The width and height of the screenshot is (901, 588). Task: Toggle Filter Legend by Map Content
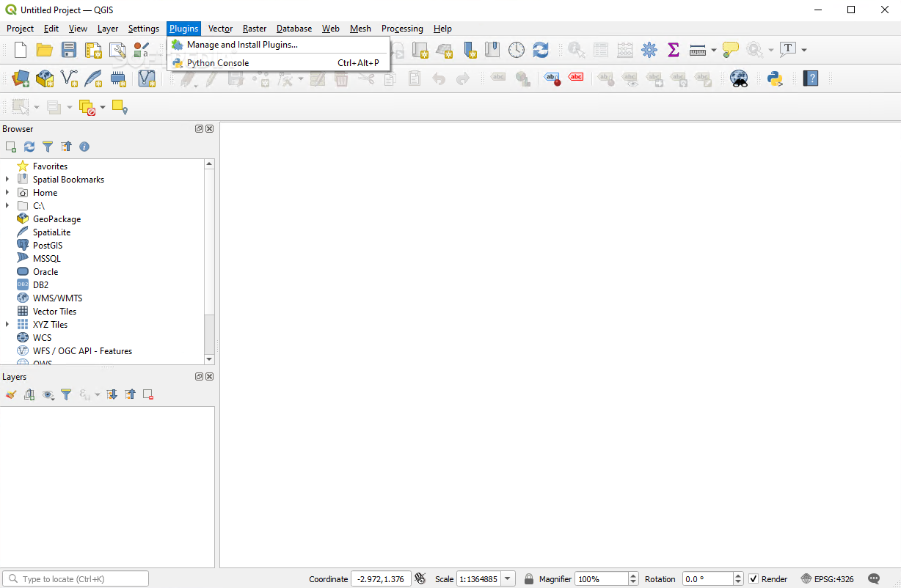[66, 394]
